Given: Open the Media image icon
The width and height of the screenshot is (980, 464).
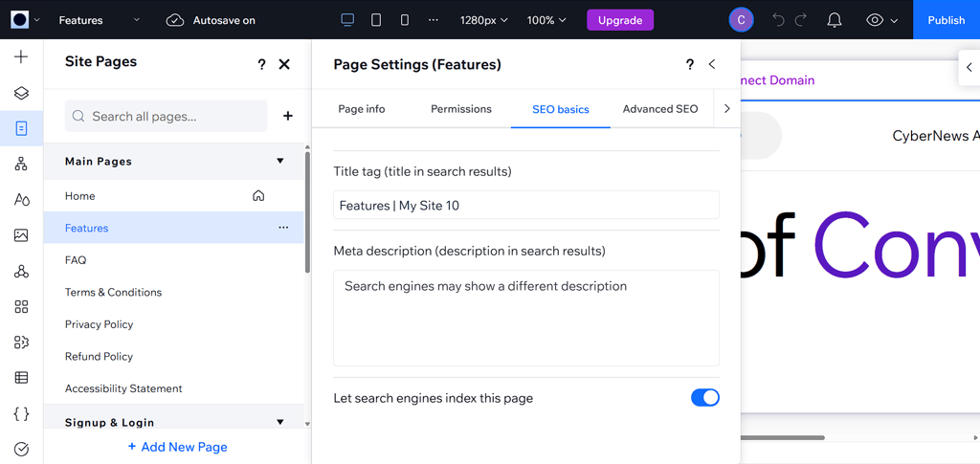Looking at the screenshot, I should (21, 235).
